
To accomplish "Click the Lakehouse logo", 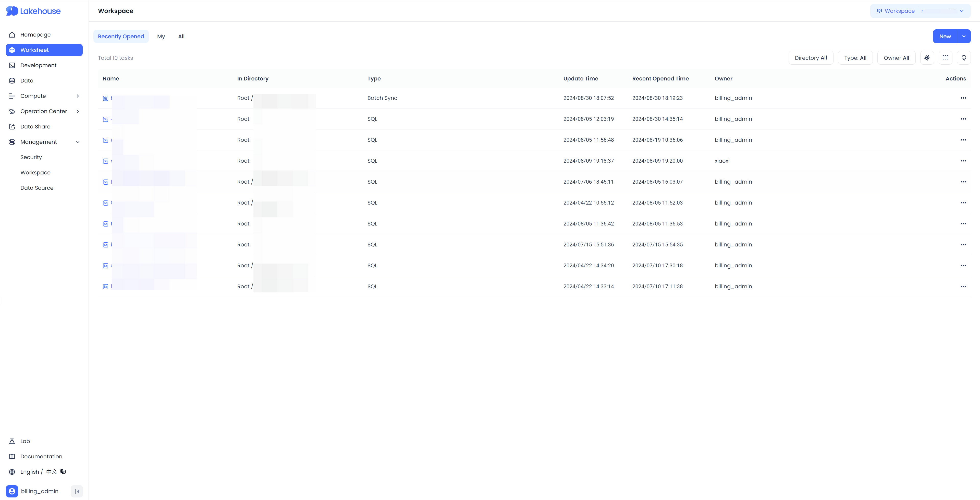I will [33, 11].
